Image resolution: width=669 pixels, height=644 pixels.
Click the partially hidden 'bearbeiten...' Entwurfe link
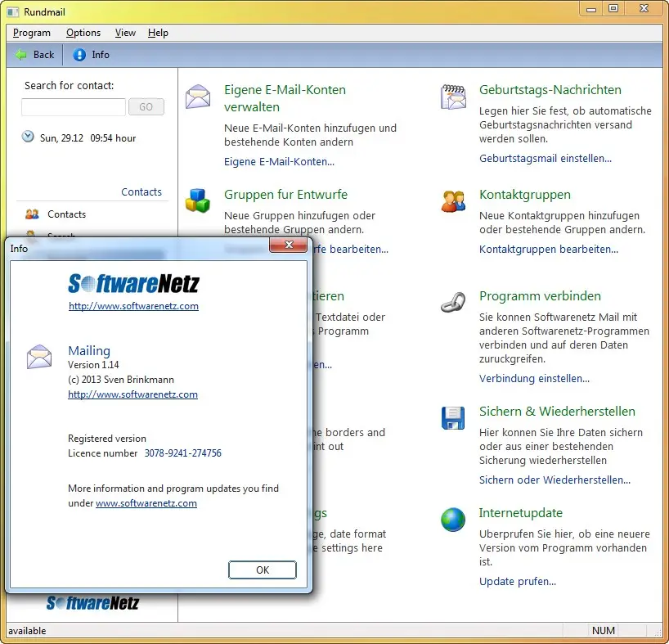pyautogui.click(x=351, y=250)
